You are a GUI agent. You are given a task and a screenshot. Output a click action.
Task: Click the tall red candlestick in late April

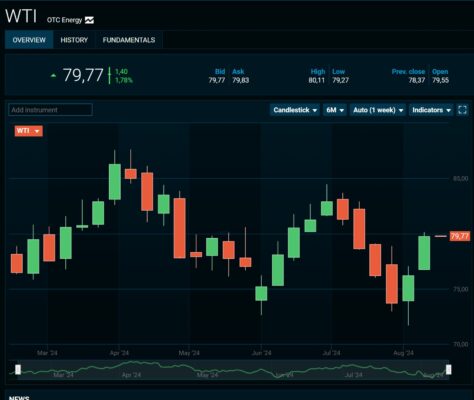pyautogui.click(x=180, y=228)
